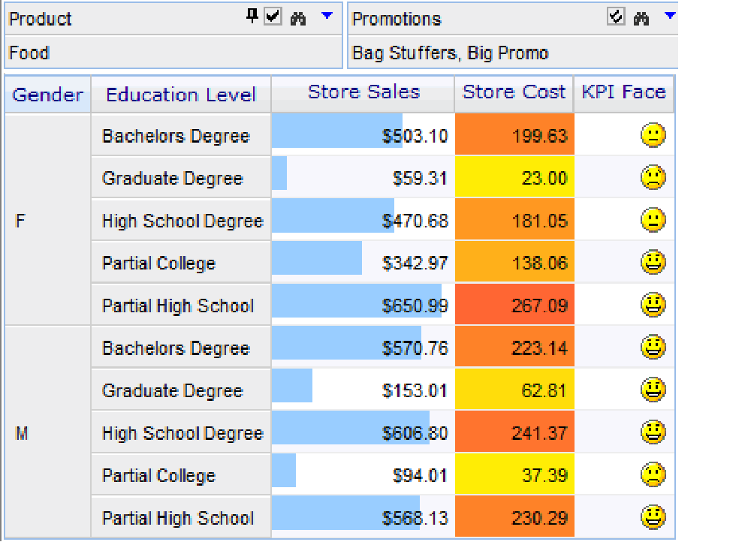Toggle the Promotions filter checkbox
The image size is (751, 560).
pyautogui.click(x=616, y=17)
